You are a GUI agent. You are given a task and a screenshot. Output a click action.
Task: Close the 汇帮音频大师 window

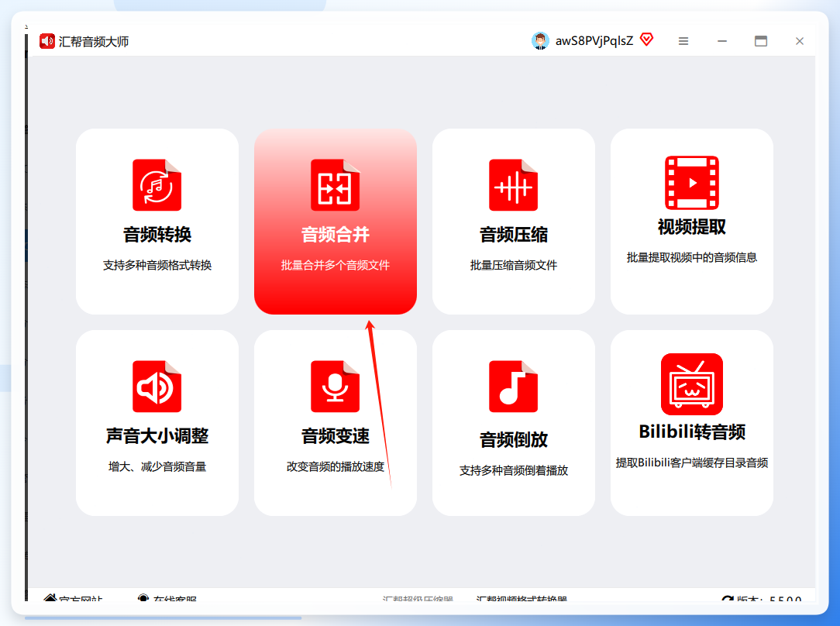tap(799, 41)
